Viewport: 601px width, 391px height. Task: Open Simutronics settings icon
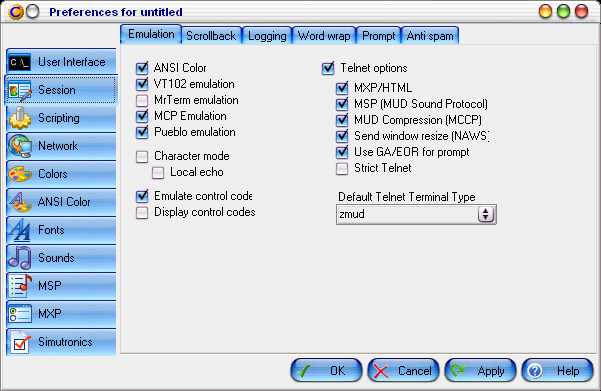pyautogui.click(x=20, y=342)
